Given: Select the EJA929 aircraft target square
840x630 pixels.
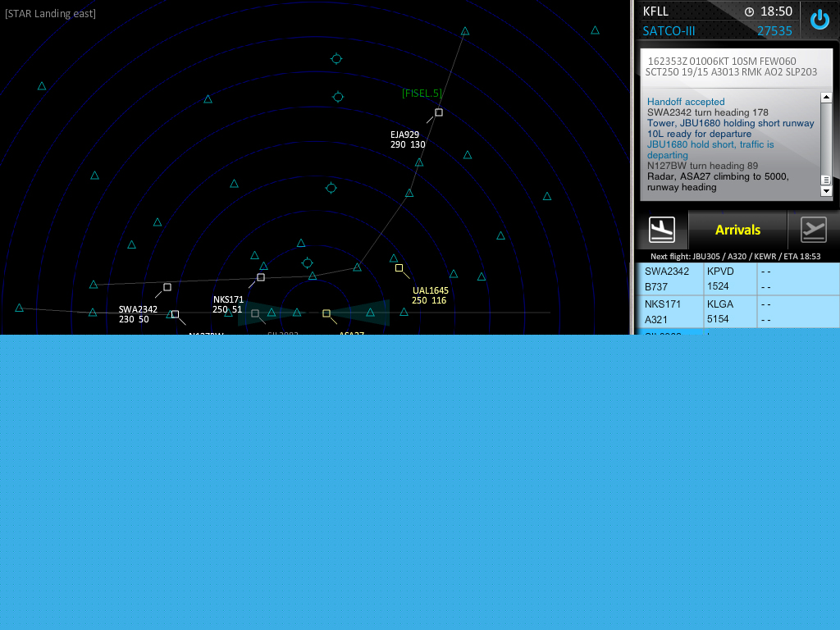Looking at the screenshot, I should [439, 112].
